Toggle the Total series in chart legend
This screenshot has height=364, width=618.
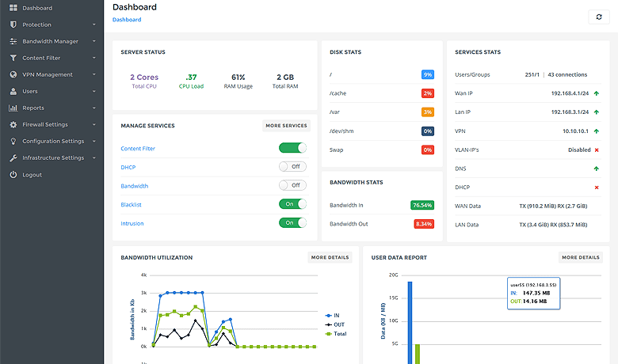coord(336,334)
